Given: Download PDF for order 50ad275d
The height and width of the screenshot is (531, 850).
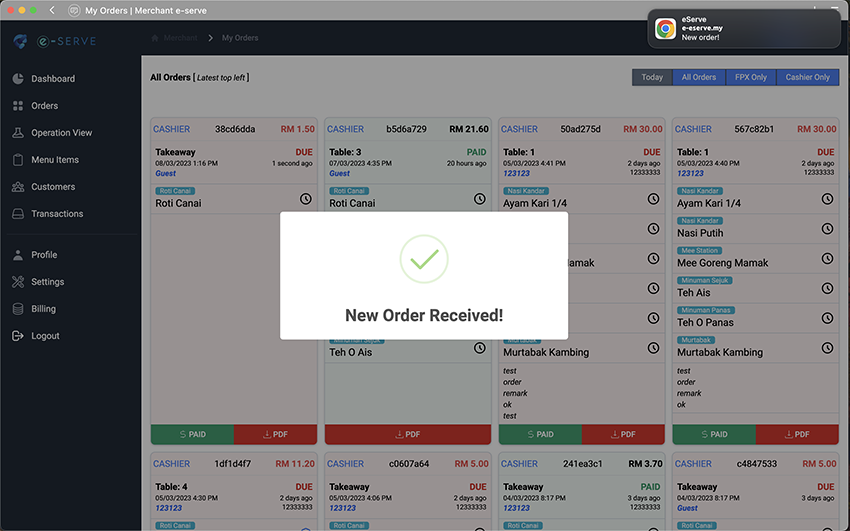Looking at the screenshot, I should click(623, 435).
